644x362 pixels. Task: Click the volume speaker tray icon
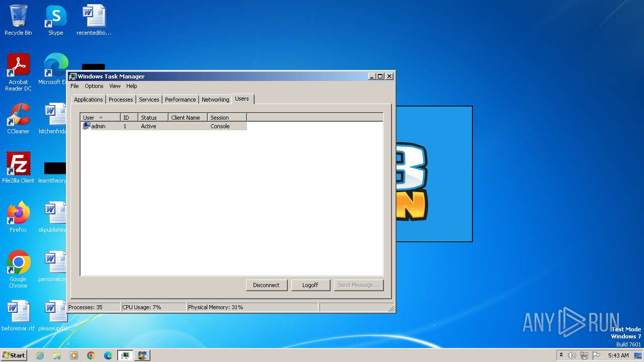[572, 355]
